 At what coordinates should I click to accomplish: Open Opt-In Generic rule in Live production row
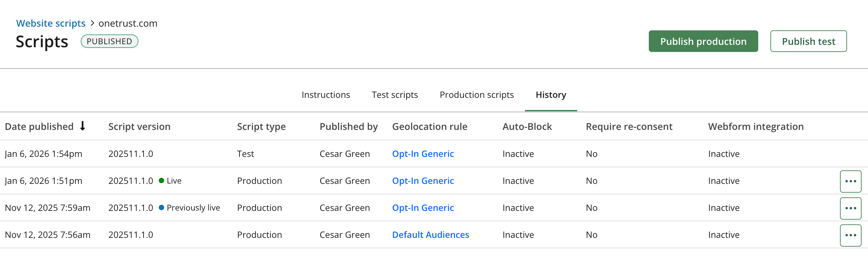click(x=423, y=181)
